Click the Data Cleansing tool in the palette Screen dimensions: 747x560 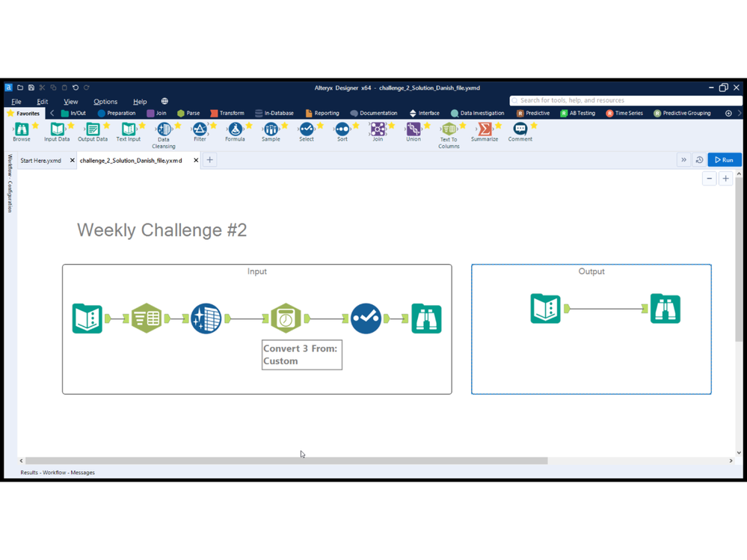point(164,135)
